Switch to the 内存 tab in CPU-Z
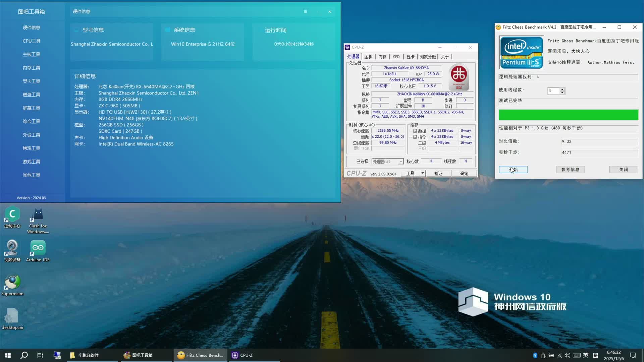 point(382,57)
